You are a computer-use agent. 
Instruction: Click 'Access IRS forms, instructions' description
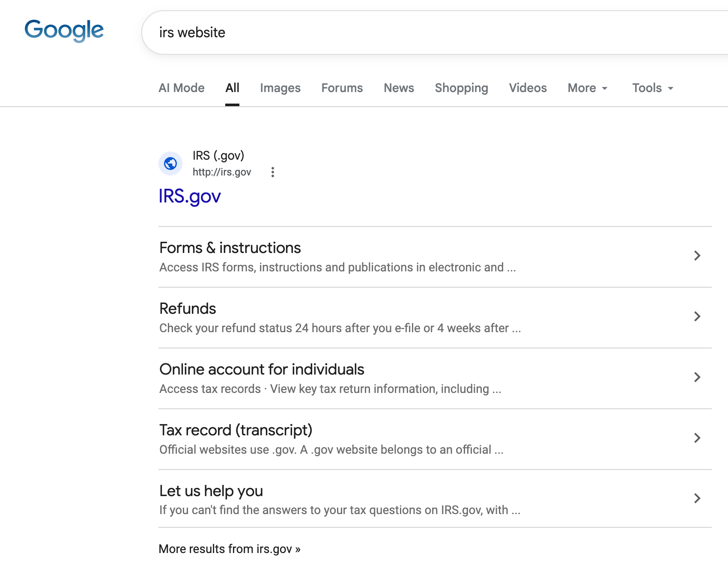coord(337,267)
